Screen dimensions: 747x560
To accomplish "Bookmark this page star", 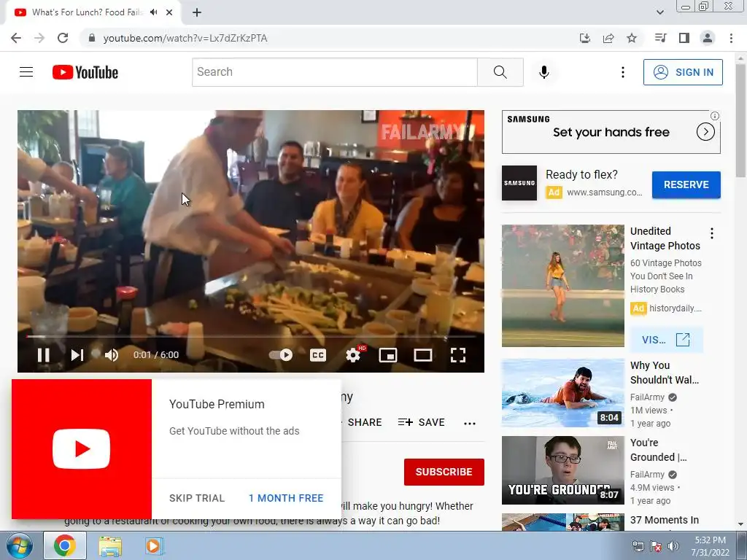I will click(632, 38).
